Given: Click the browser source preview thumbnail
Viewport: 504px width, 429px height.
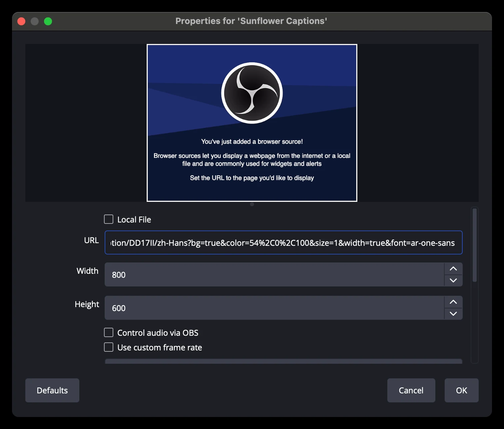Looking at the screenshot, I should (x=252, y=123).
